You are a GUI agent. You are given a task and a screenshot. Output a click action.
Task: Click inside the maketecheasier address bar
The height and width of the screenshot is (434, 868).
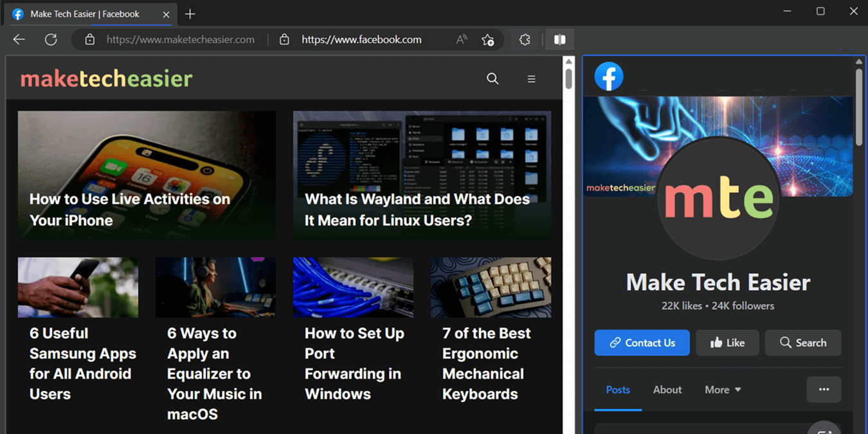180,39
